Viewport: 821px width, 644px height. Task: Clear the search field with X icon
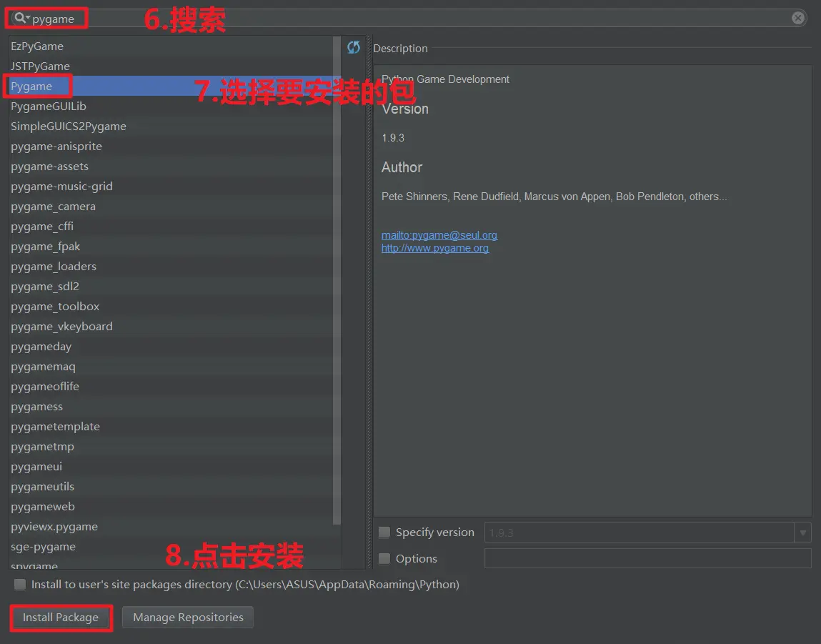point(797,19)
